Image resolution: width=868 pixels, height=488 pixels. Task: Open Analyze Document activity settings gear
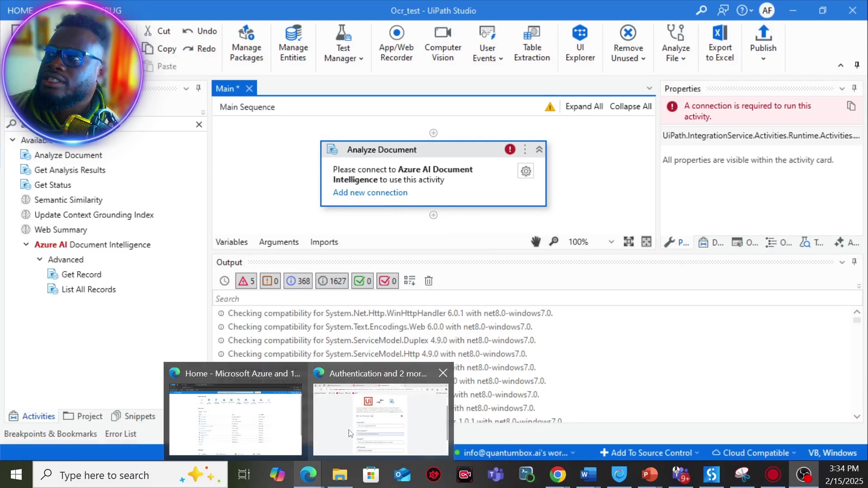(526, 171)
